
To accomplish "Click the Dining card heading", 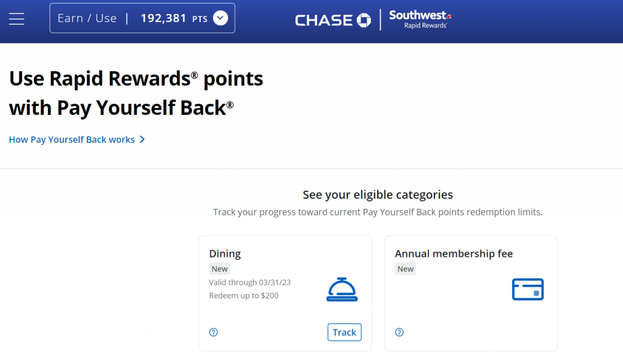I will [x=224, y=253].
